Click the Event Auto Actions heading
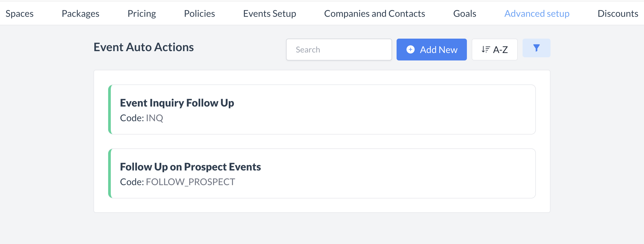Screen dimensions: 644x244 (x=144, y=47)
